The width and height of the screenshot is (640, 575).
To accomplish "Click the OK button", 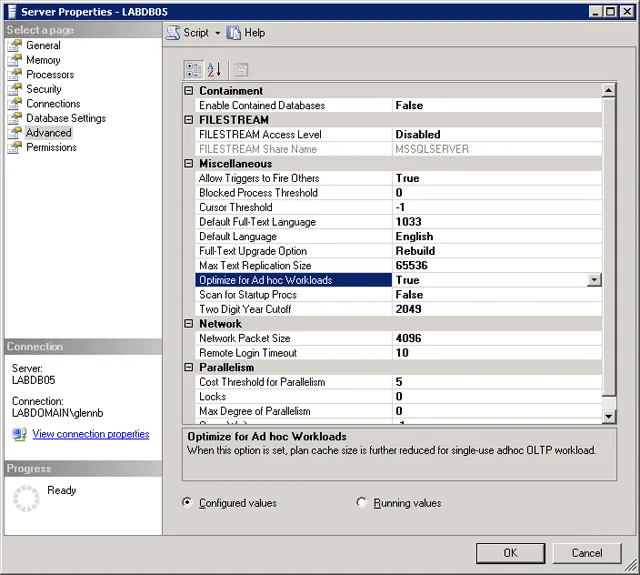I will point(510,553).
